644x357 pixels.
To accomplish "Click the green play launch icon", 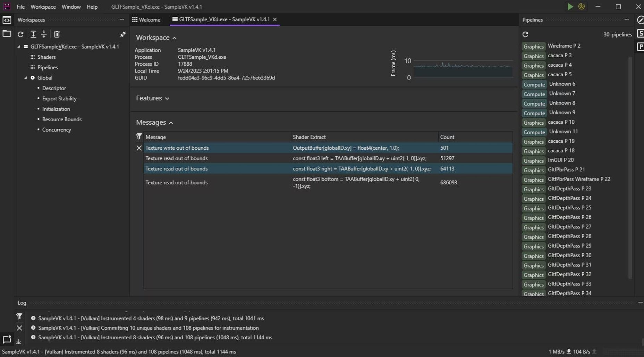I will tap(570, 7).
